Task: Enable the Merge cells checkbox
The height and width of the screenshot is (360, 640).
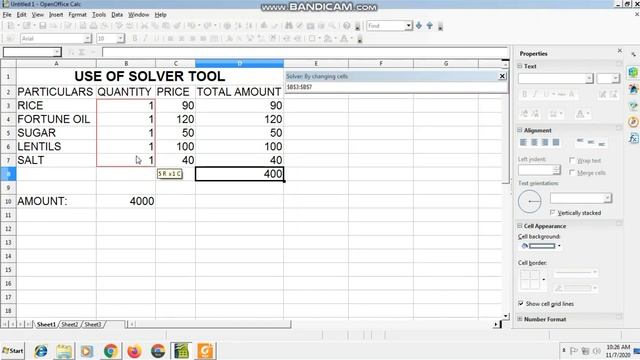Action: 572,172
